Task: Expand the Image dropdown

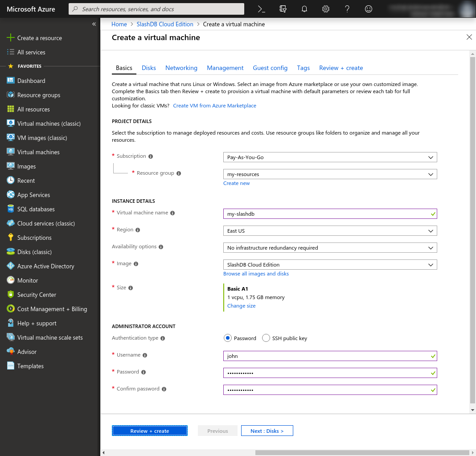Action: [x=330, y=265]
